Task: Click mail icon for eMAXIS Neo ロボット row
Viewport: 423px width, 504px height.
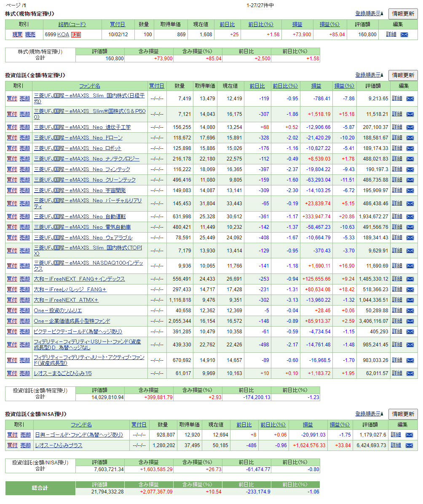Action: [x=410, y=148]
